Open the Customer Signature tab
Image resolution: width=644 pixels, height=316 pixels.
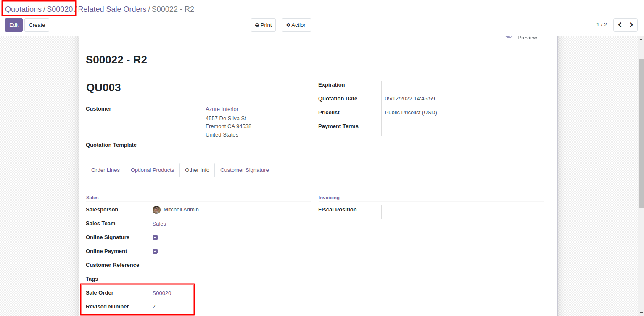(x=245, y=170)
